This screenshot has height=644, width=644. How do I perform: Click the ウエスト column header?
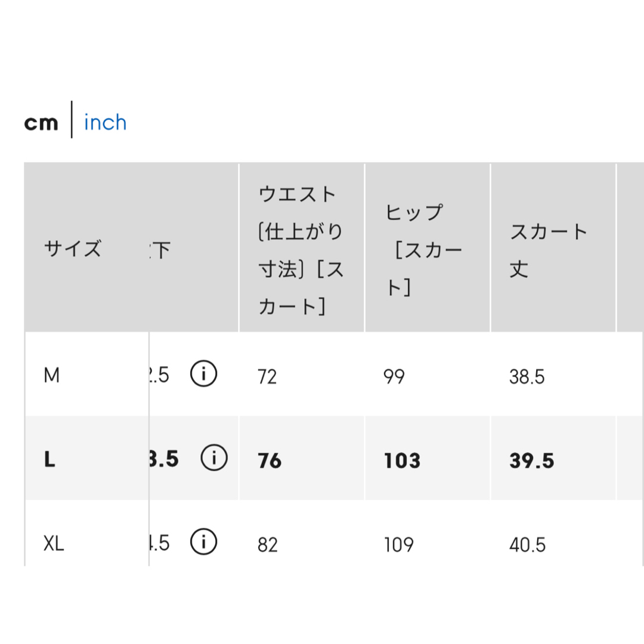pos(301,250)
